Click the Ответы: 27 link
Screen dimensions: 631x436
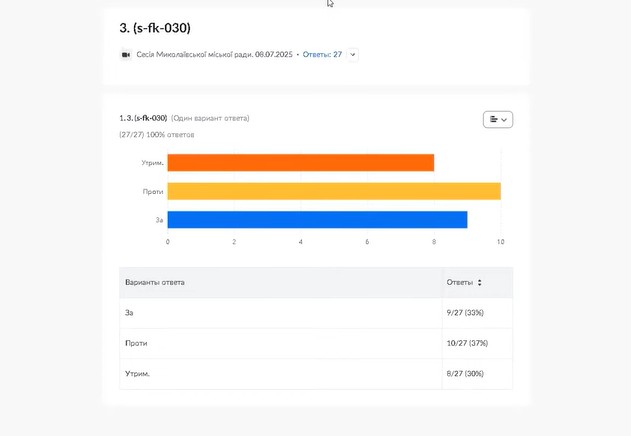tap(322, 55)
